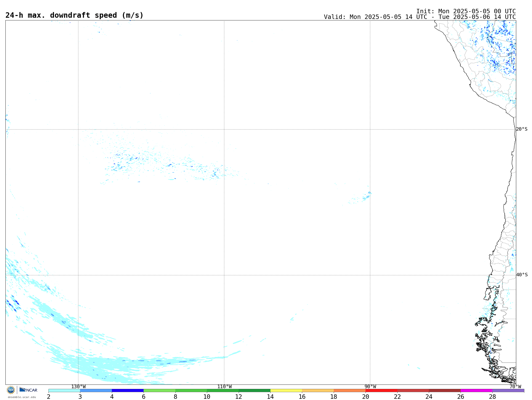
Task: Click the colorbar tick label 16
Action: point(302,397)
